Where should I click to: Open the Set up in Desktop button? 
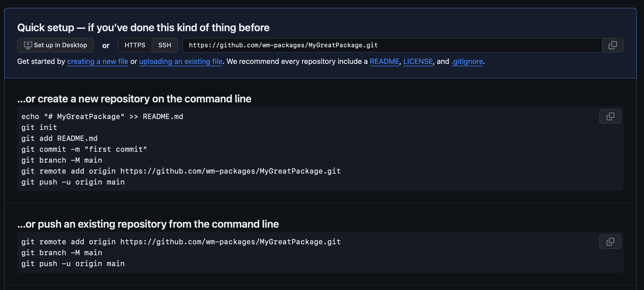click(55, 45)
